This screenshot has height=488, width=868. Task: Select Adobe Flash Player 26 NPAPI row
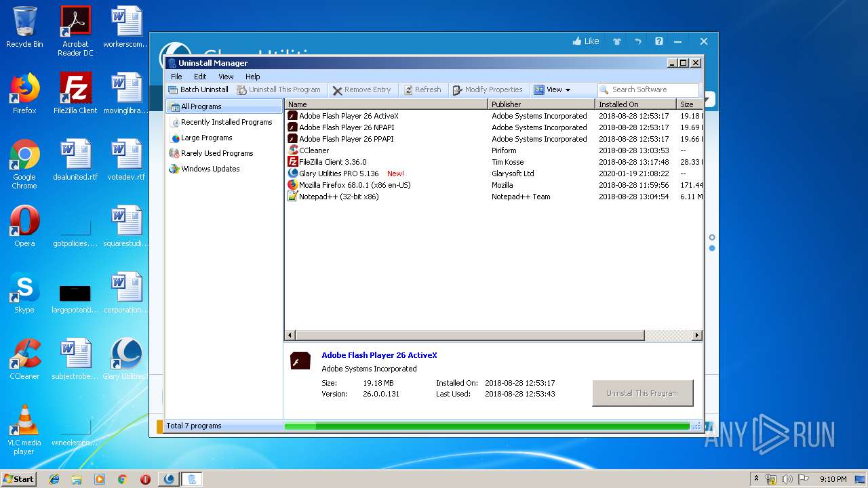(x=494, y=127)
